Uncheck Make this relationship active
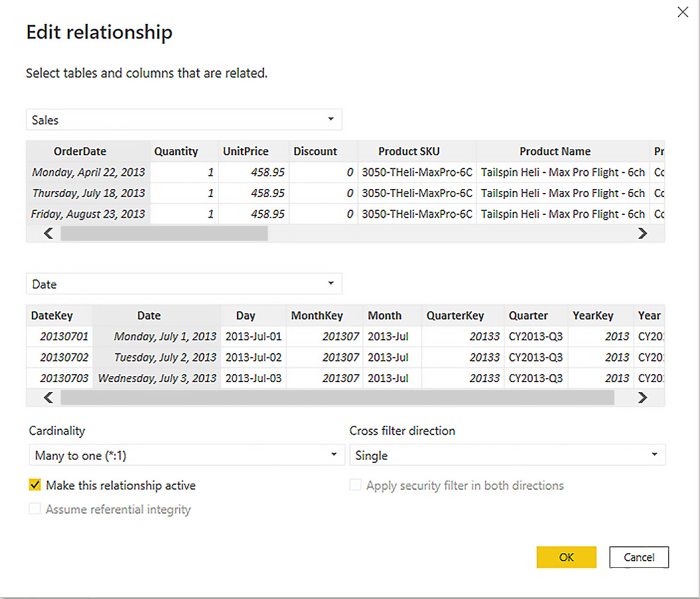 coord(35,486)
